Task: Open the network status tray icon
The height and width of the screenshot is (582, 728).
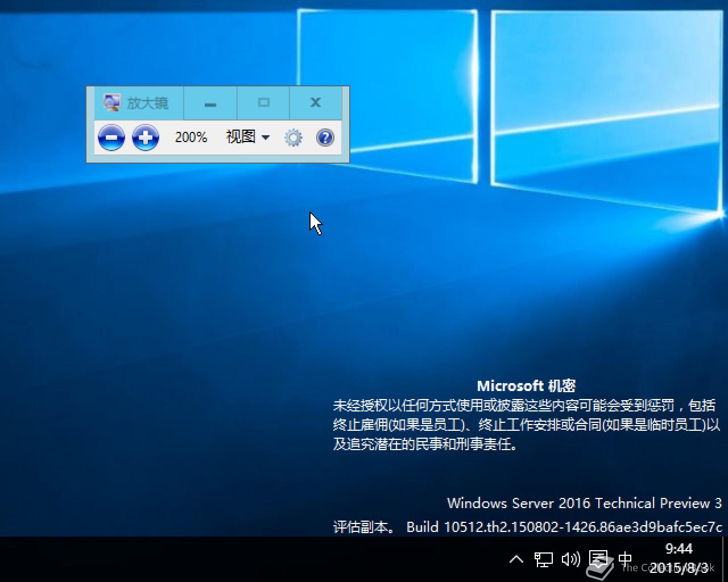Action: 543,559
